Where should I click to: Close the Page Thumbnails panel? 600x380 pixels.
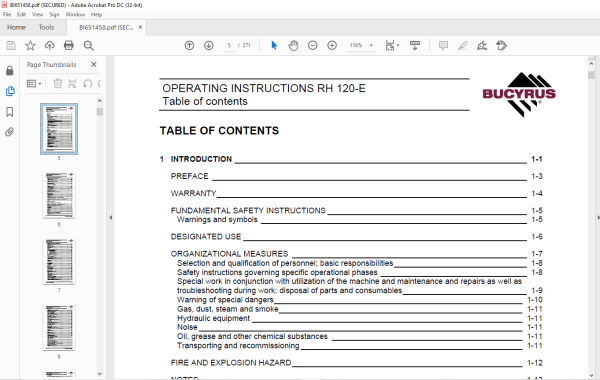[x=94, y=64]
